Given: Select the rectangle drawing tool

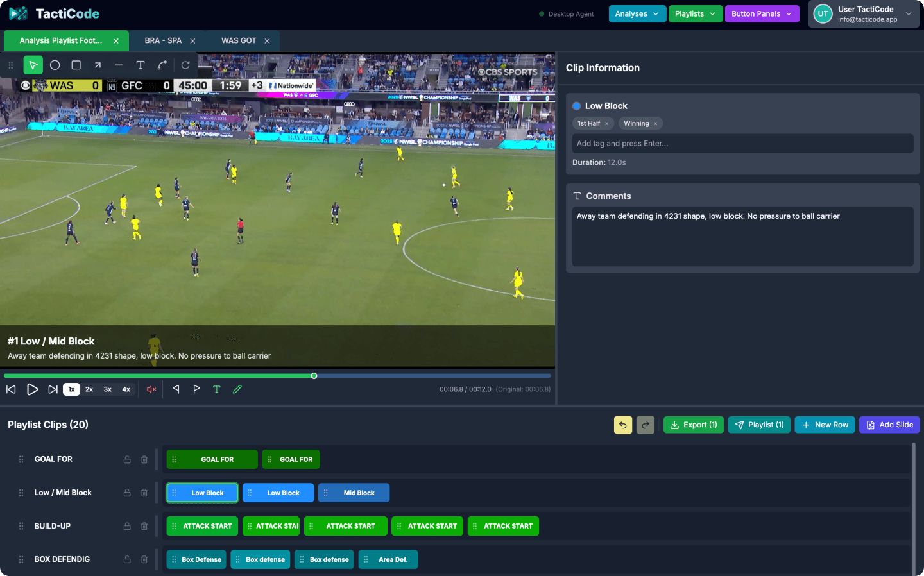Looking at the screenshot, I should (x=75, y=65).
